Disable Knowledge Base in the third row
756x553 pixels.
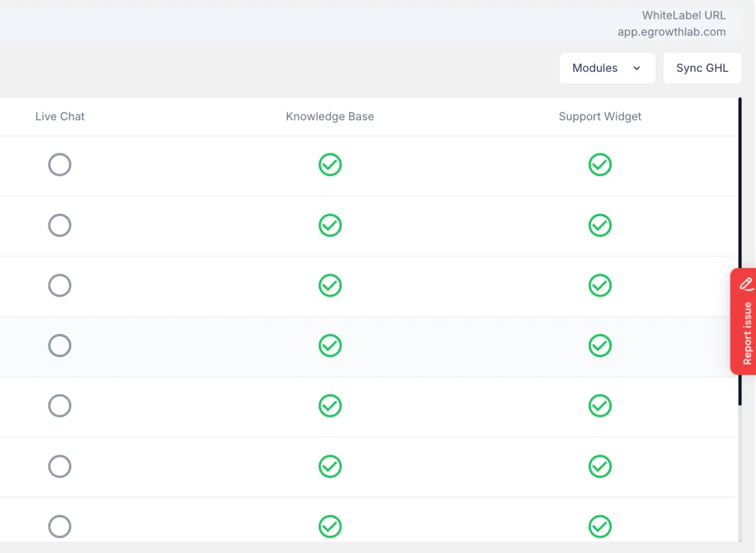pyautogui.click(x=330, y=285)
